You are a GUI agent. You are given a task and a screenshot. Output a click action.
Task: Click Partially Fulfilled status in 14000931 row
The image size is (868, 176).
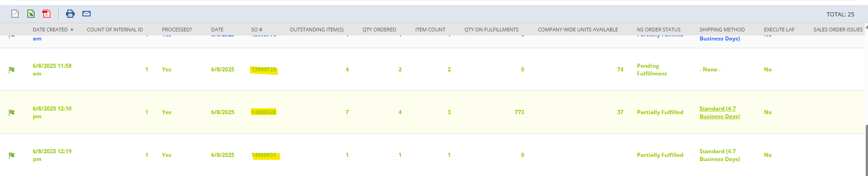660,155
